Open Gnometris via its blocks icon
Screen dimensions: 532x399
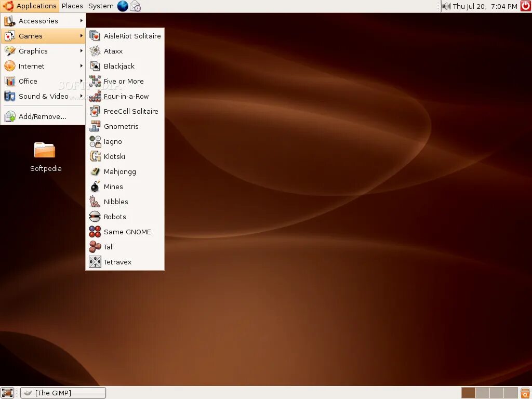pos(95,126)
